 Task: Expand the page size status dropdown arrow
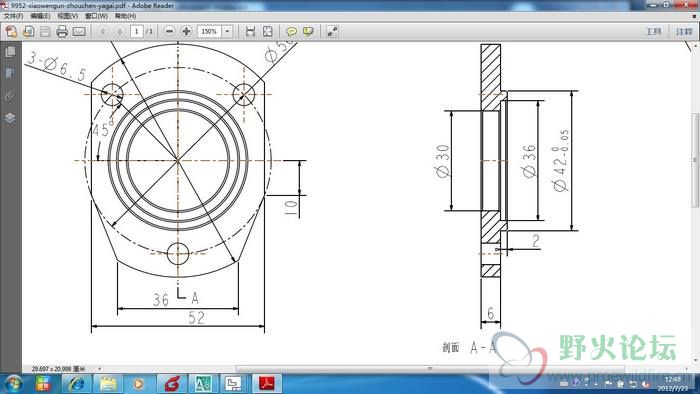pyautogui.click(x=99, y=369)
